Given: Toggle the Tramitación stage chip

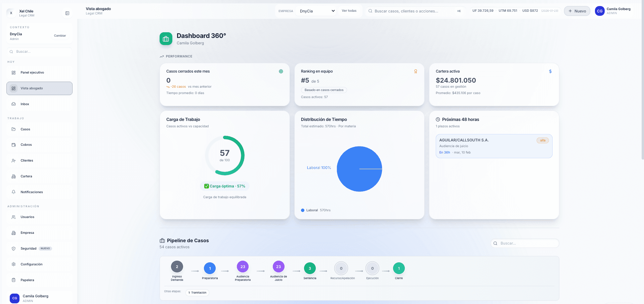Looking at the screenshot, I should pyautogui.click(x=197, y=293).
